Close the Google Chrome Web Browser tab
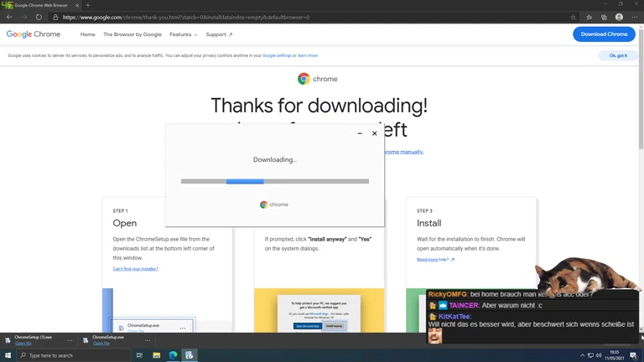This screenshot has width=644, height=362. tap(77, 5)
